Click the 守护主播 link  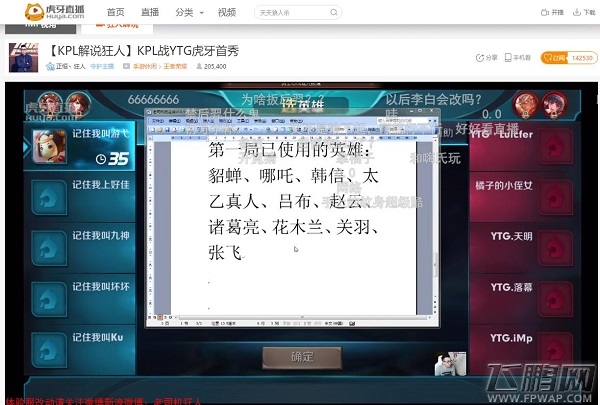[102, 66]
